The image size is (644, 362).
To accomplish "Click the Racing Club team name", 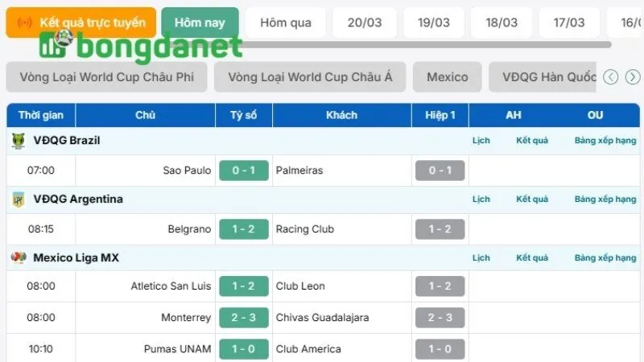I will pos(304,229).
